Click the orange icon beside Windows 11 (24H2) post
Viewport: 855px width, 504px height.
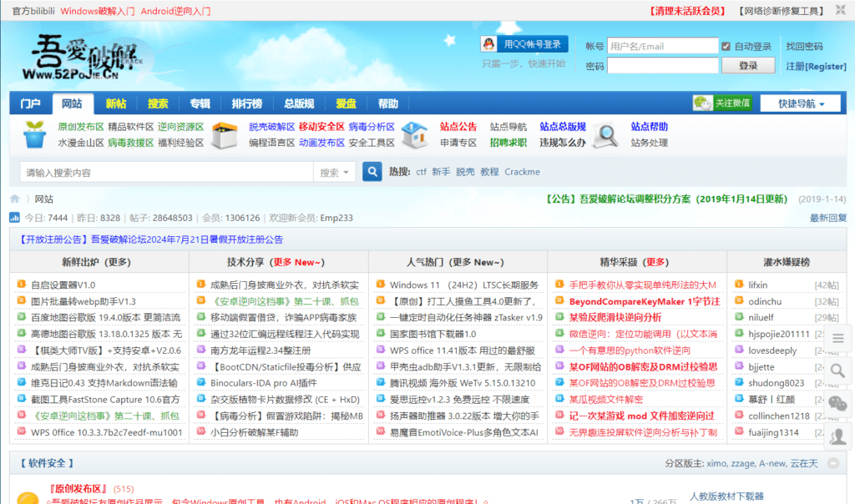(x=381, y=284)
